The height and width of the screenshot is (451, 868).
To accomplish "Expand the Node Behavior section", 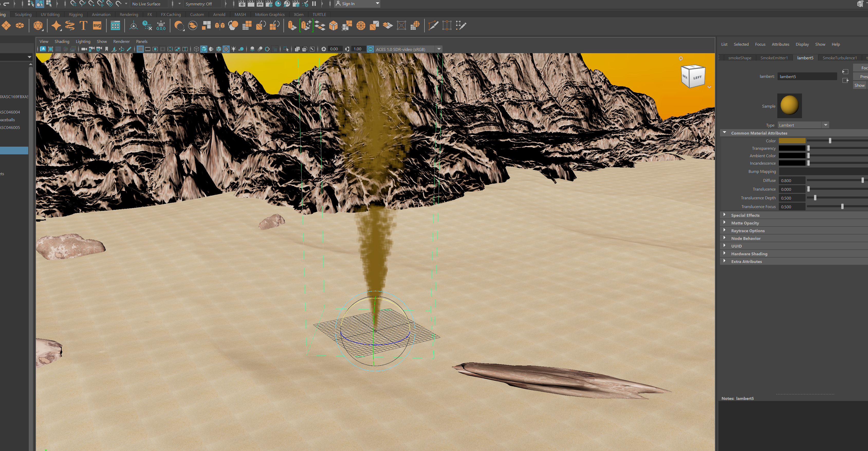I will click(x=724, y=238).
